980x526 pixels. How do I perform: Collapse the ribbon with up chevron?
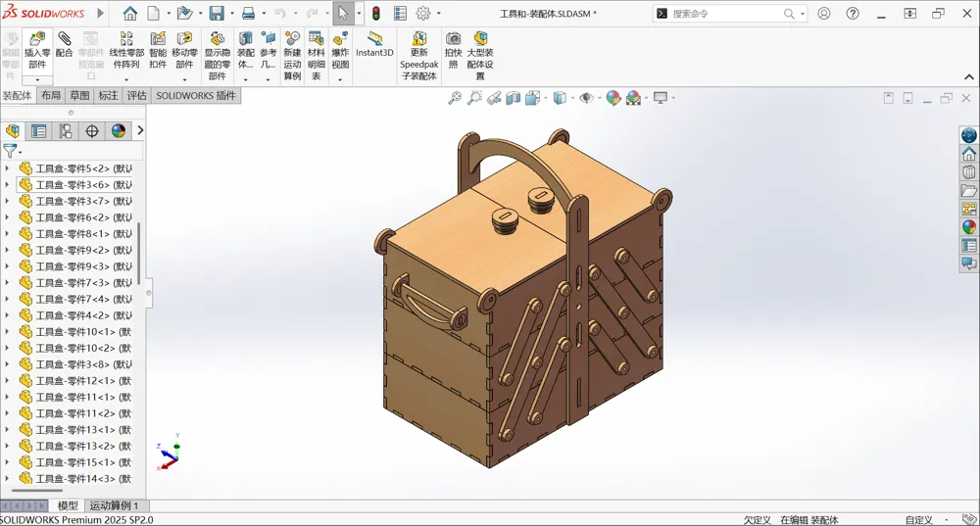[x=969, y=76]
